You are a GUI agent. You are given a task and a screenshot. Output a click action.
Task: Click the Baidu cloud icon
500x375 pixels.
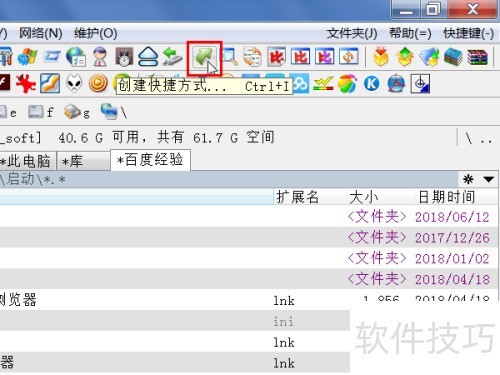[x=300, y=84]
